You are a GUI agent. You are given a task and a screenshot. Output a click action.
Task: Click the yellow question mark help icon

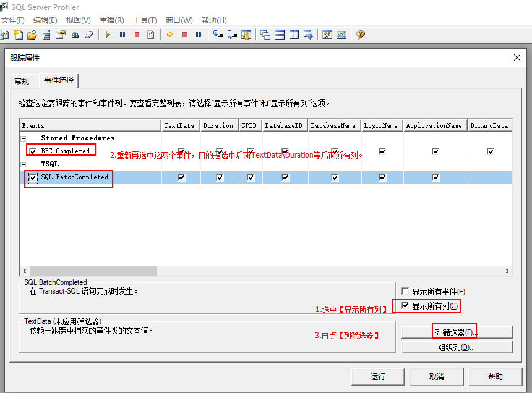(360, 35)
